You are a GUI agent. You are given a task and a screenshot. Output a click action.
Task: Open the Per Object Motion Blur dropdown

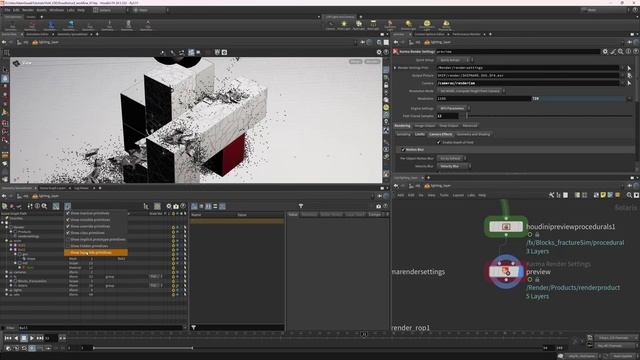[x=452, y=158]
